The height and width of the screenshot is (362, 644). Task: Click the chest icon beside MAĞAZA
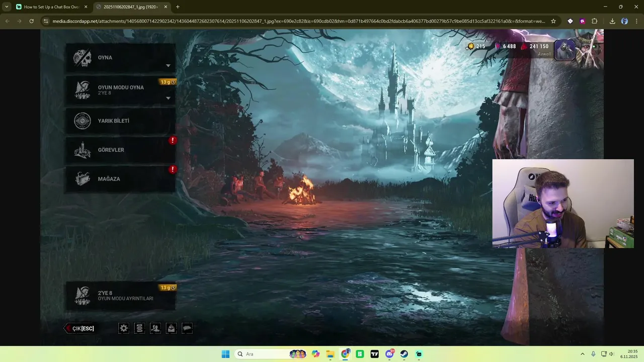[83, 179]
